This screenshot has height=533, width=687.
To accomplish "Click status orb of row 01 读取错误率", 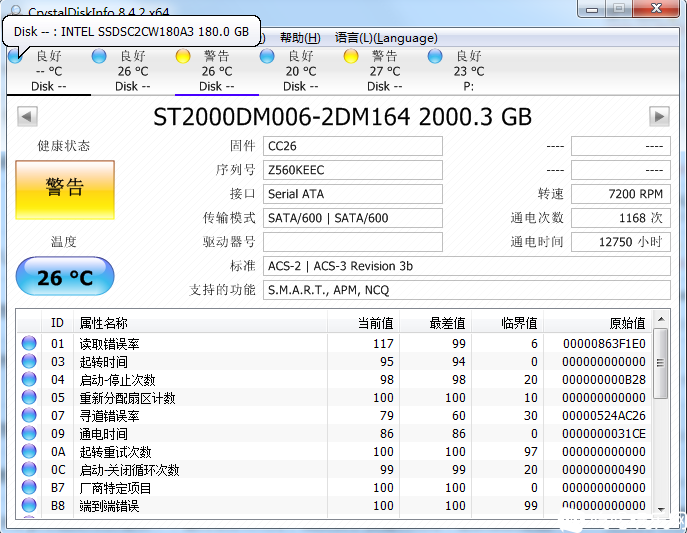I will pyautogui.click(x=29, y=343).
